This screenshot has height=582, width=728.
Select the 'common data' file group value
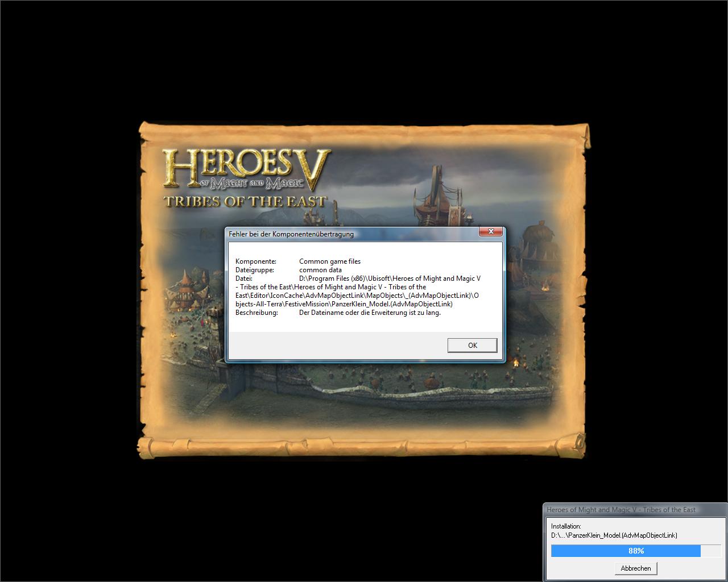click(320, 270)
